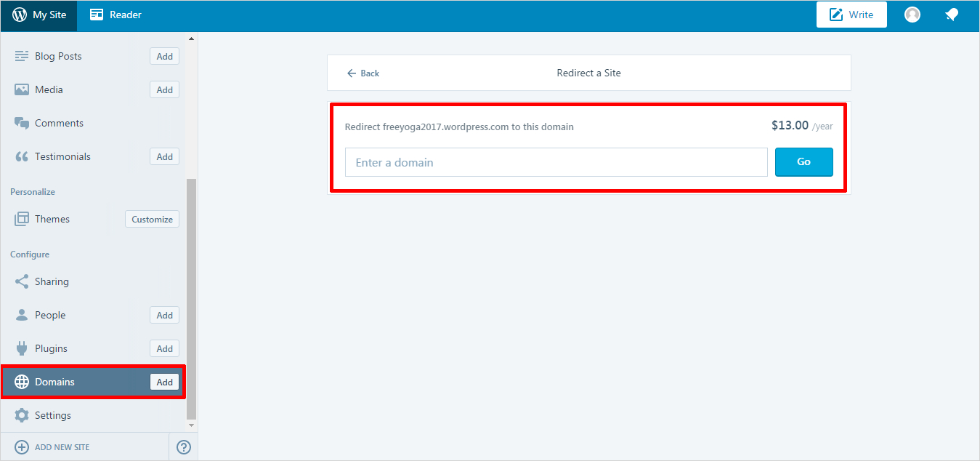Open Comments from the sidebar
This screenshot has width=980, height=461.
coord(58,123)
